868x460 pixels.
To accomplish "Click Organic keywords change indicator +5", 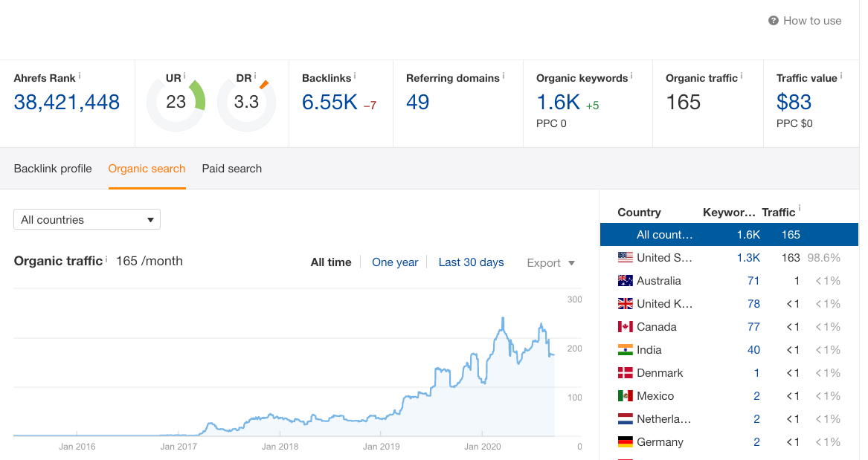I will coord(592,105).
